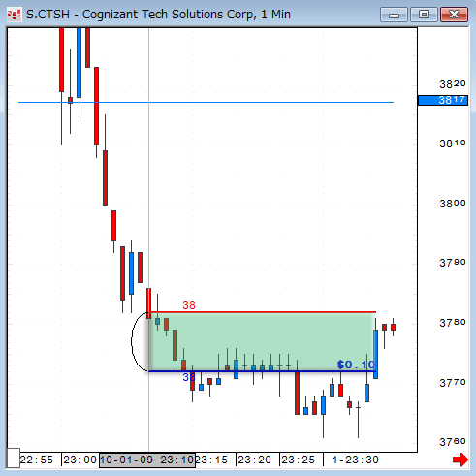Viewport: 476px width, 476px height.
Task: Close the S.CTSH chart window
Action: pyautogui.click(x=454, y=15)
